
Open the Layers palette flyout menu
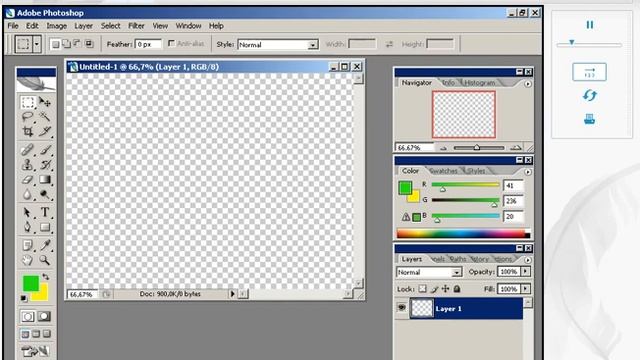pyautogui.click(x=528, y=260)
